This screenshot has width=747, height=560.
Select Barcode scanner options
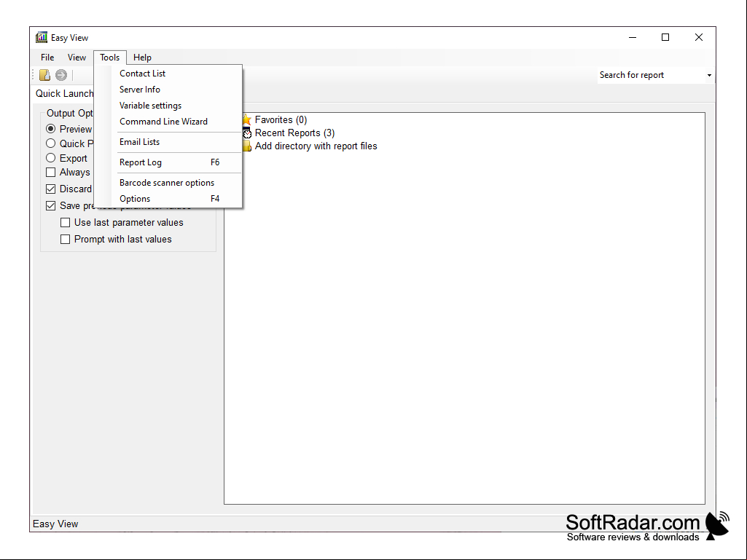click(168, 183)
